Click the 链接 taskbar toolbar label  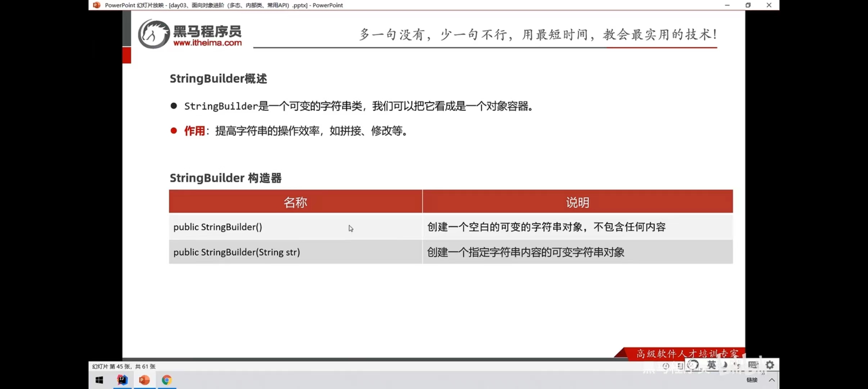(752, 380)
